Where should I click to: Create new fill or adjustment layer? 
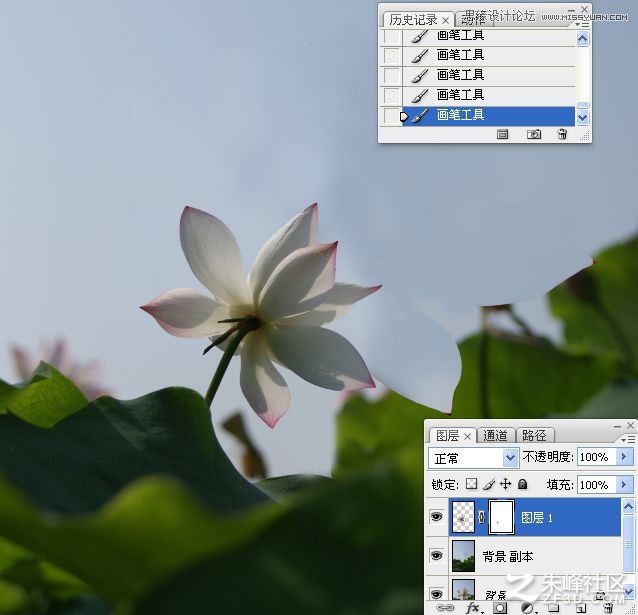click(528, 608)
